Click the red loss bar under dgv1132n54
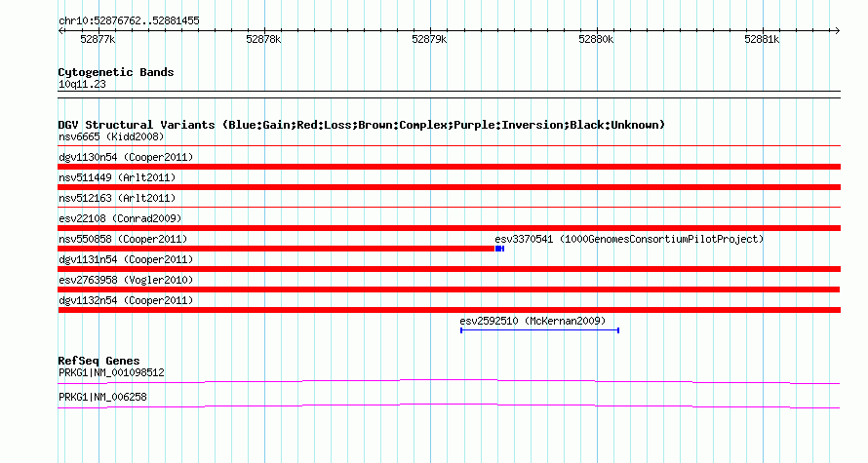Screen dimensions: 868x463 point(449,310)
